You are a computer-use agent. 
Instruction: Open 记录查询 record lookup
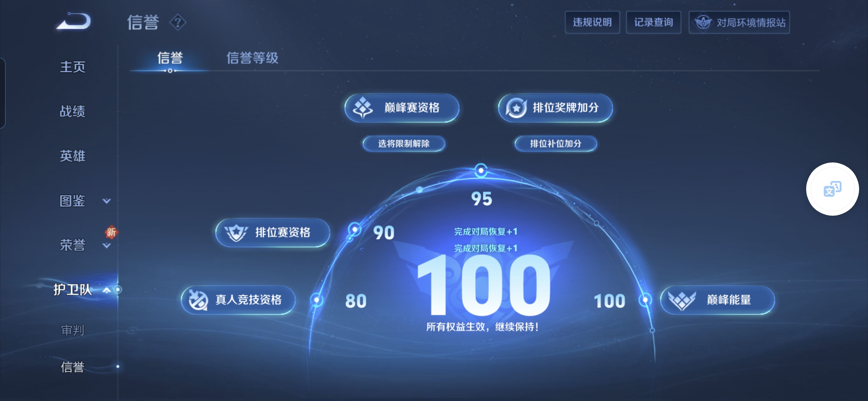[x=653, y=23]
